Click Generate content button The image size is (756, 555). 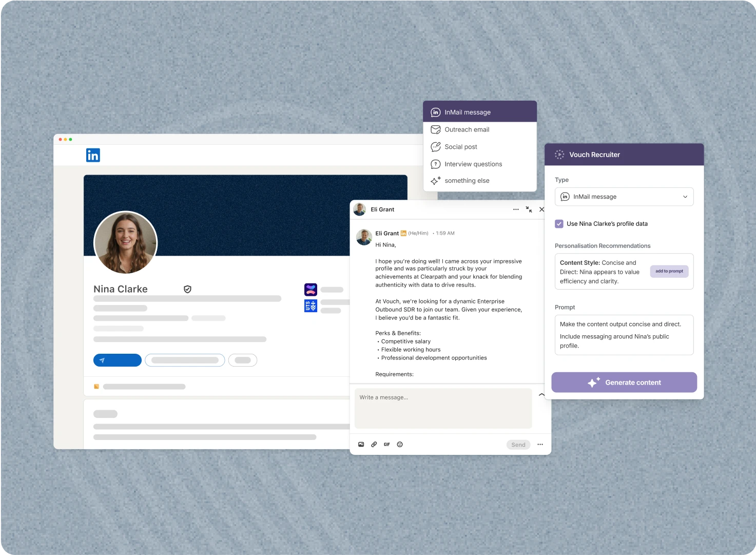[624, 382]
